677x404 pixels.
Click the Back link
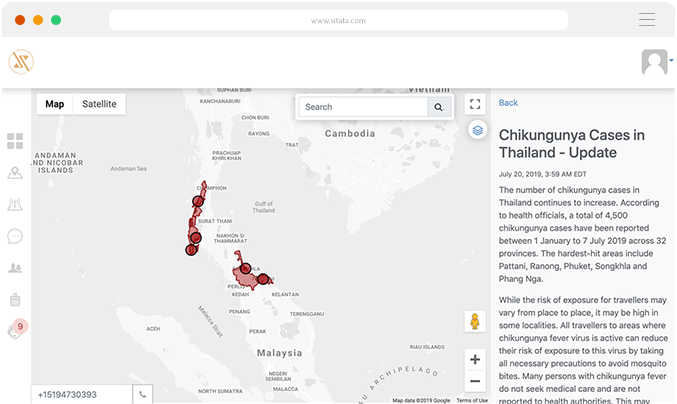(508, 103)
